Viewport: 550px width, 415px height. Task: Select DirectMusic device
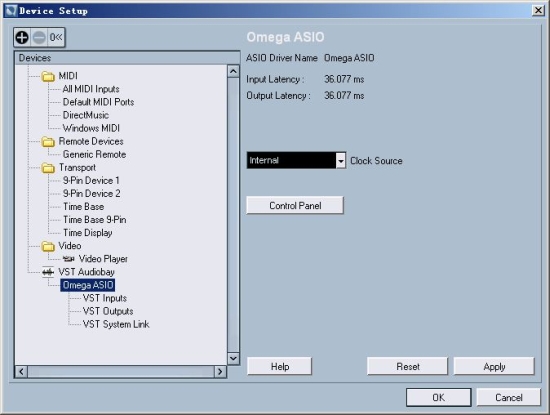coord(86,115)
